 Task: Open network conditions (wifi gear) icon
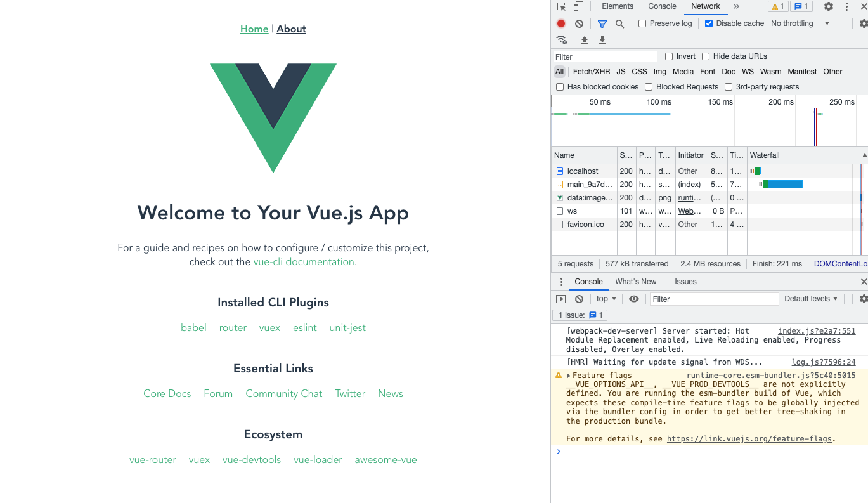pos(562,40)
